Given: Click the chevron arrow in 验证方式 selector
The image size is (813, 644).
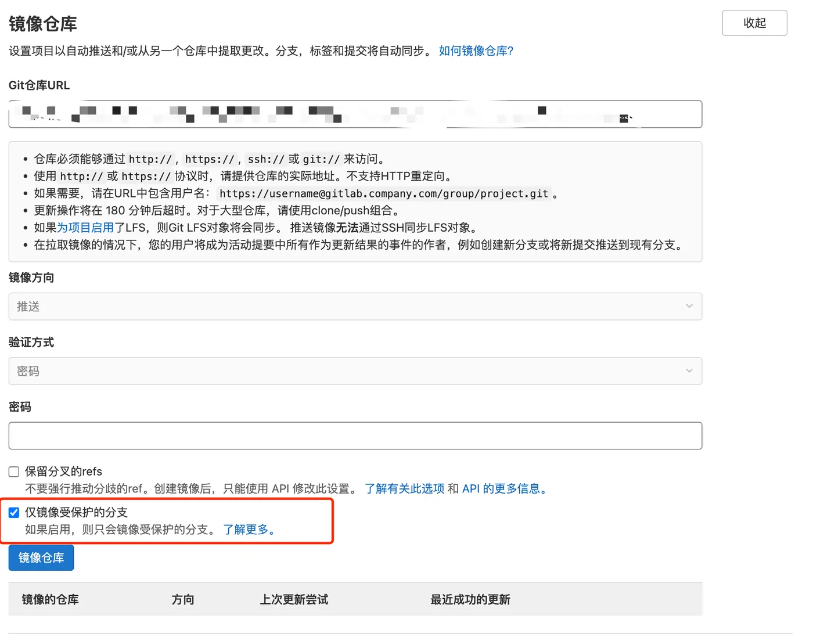Looking at the screenshot, I should [x=689, y=371].
